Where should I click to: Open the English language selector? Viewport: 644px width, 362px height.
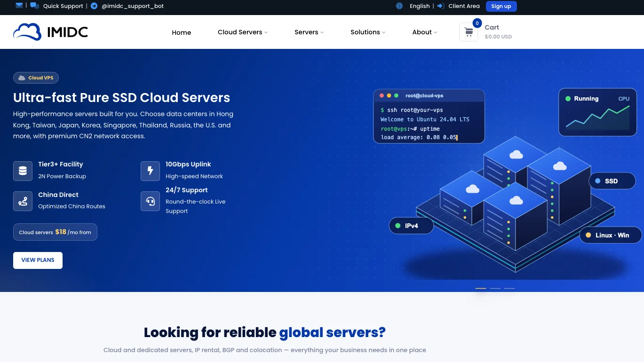[x=420, y=6]
